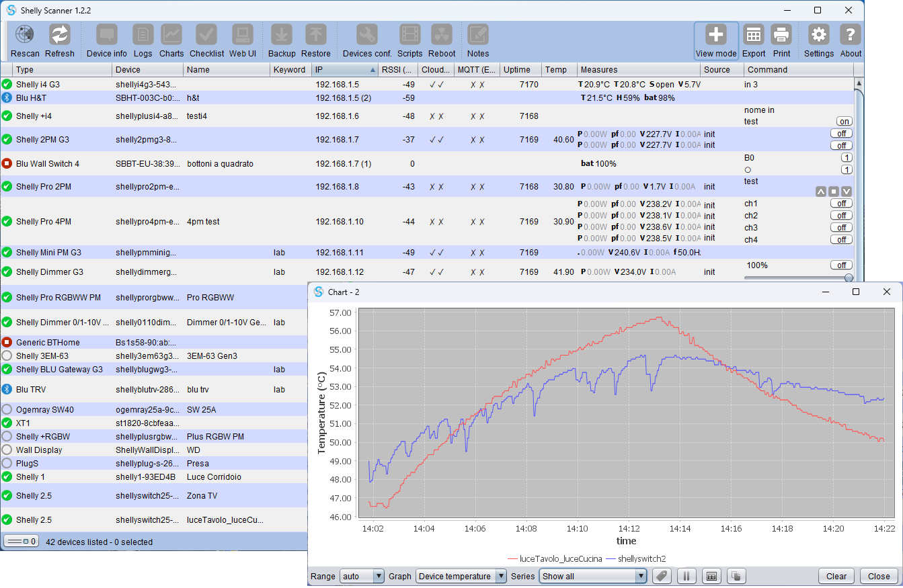Viewport: 903px width, 588px height.
Task: Click the stop square for Shelly Pro 2PM
Action: (834, 192)
